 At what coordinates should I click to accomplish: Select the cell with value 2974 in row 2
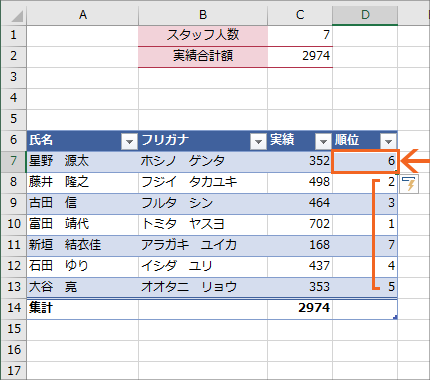[x=300, y=56]
